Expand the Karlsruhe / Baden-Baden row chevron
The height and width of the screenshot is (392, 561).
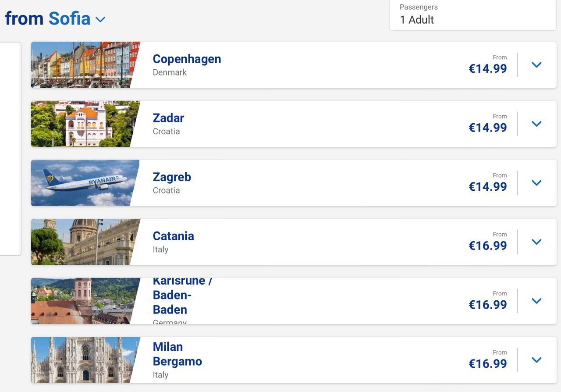[536, 301]
